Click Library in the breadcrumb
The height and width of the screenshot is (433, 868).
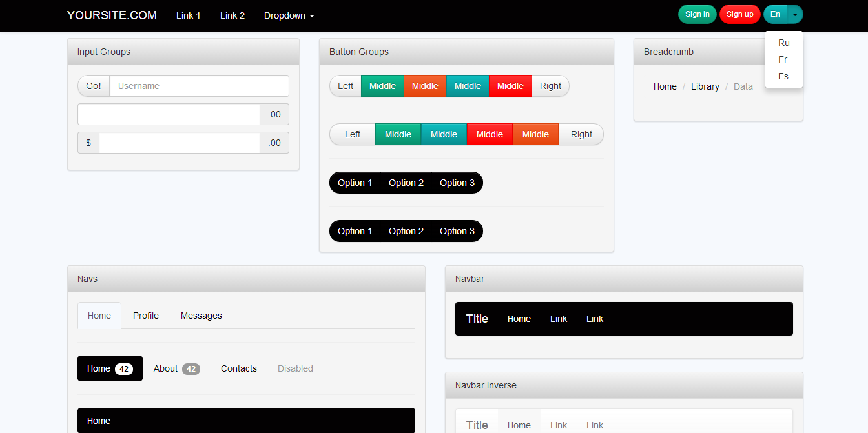[705, 86]
